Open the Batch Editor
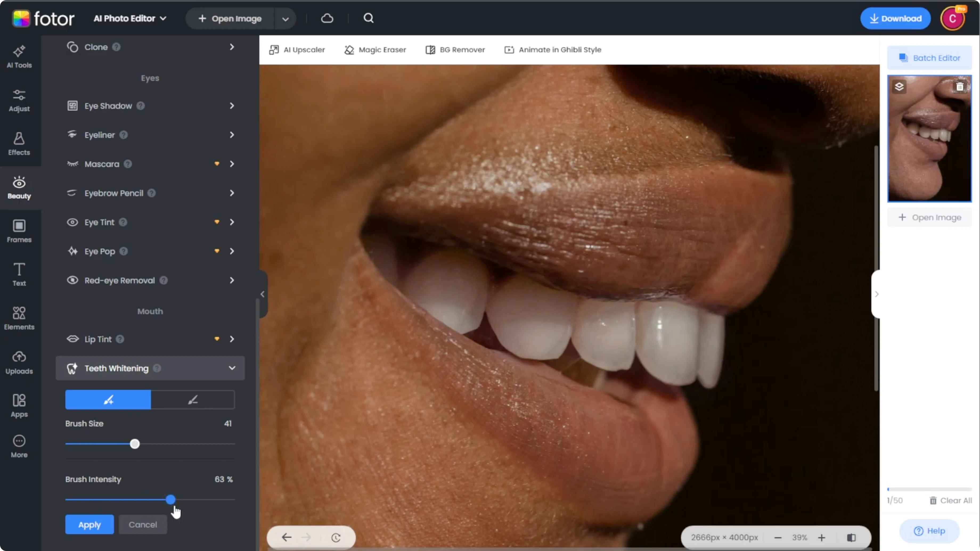Image resolution: width=980 pixels, height=551 pixels. click(x=929, y=58)
